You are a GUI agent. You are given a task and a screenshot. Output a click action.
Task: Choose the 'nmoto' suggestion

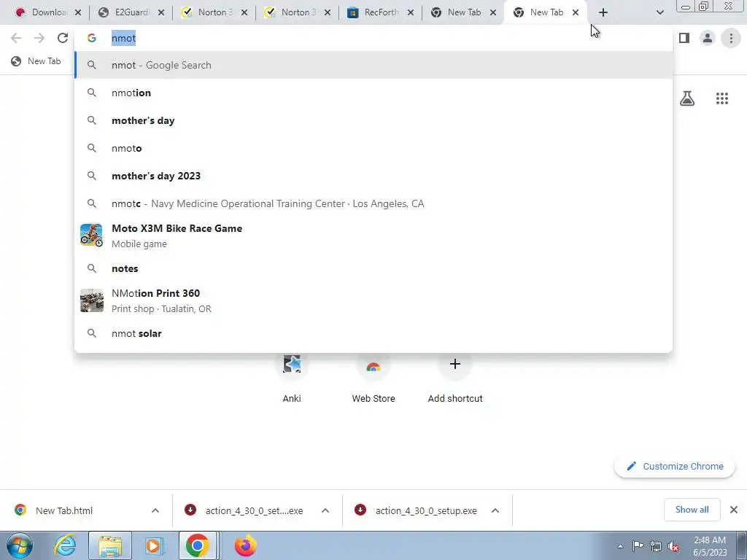pyautogui.click(x=373, y=148)
